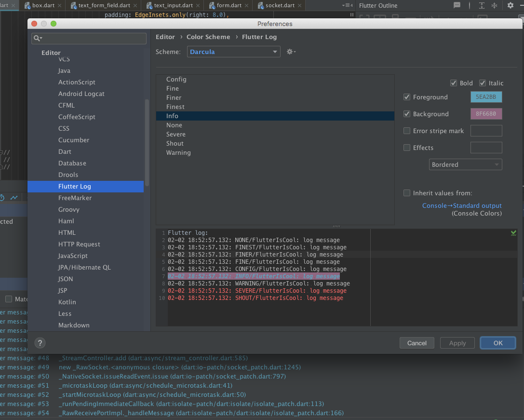Click the Color Scheme breadcrumb
Image resolution: width=524 pixels, height=420 pixels.
[x=208, y=37]
